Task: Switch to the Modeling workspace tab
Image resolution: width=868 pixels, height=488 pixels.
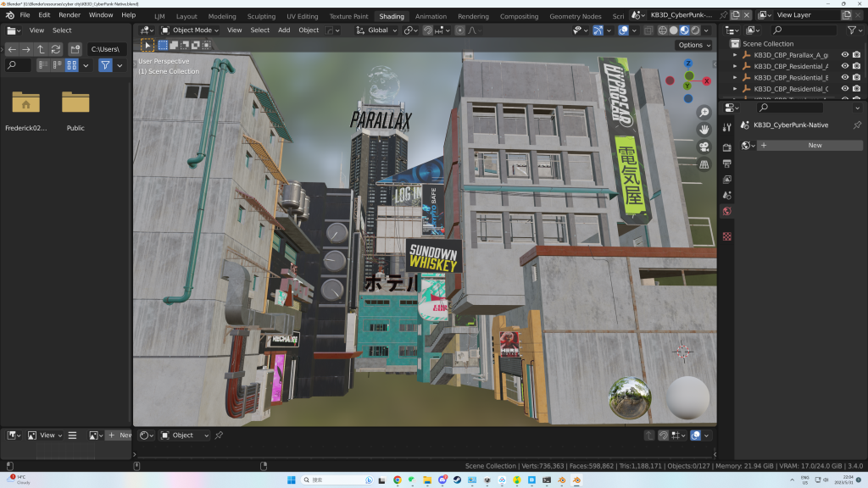Action: coord(222,16)
